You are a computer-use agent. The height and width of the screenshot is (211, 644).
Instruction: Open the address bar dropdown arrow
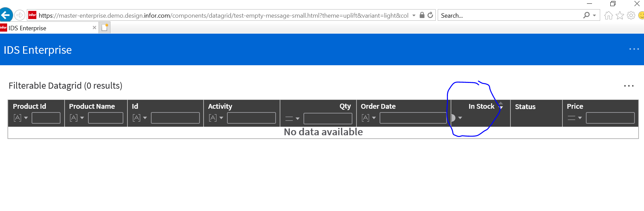pyautogui.click(x=414, y=15)
